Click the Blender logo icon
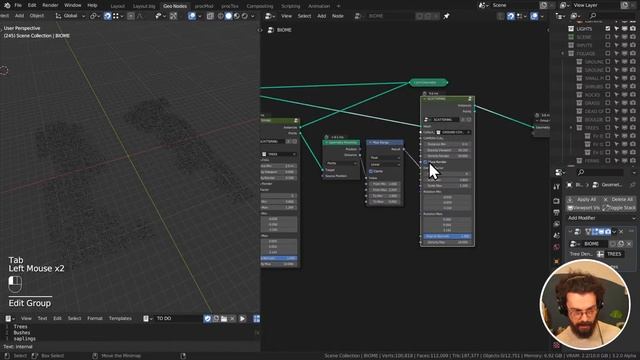 click(7, 5)
